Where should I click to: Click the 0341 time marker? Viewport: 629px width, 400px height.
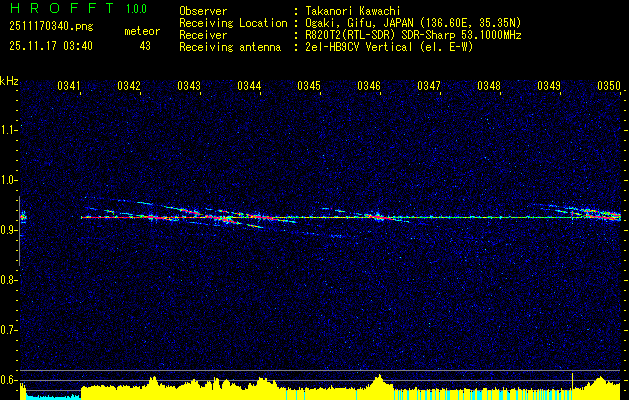(69, 87)
